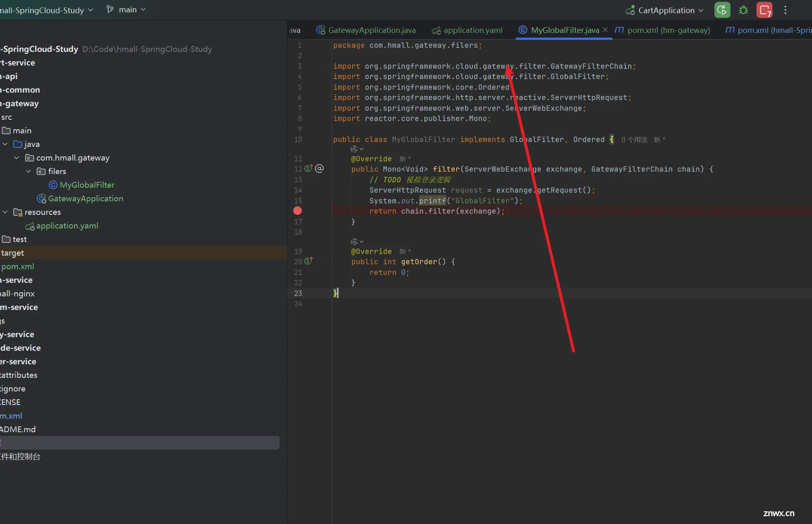
Task: Click the resources folder icon
Action: pyautogui.click(x=18, y=212)
